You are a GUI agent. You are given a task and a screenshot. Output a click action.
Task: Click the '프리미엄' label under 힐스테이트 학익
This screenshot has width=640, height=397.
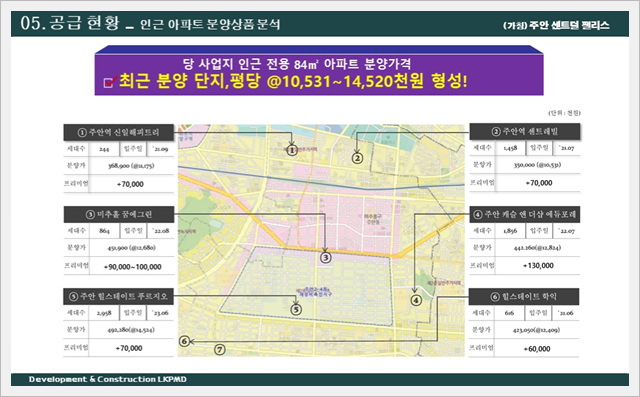point(481,348)
